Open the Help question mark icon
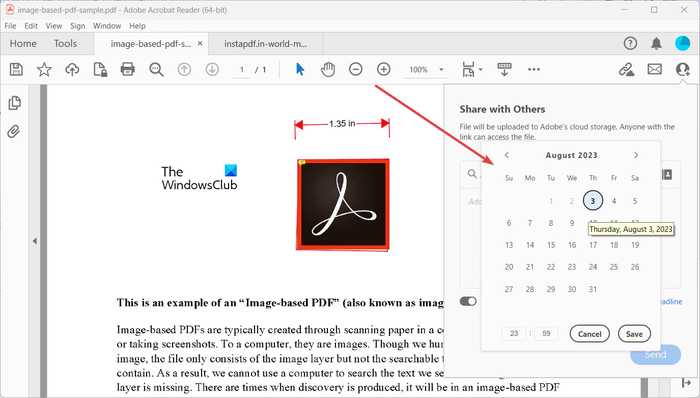 (630, 43)
